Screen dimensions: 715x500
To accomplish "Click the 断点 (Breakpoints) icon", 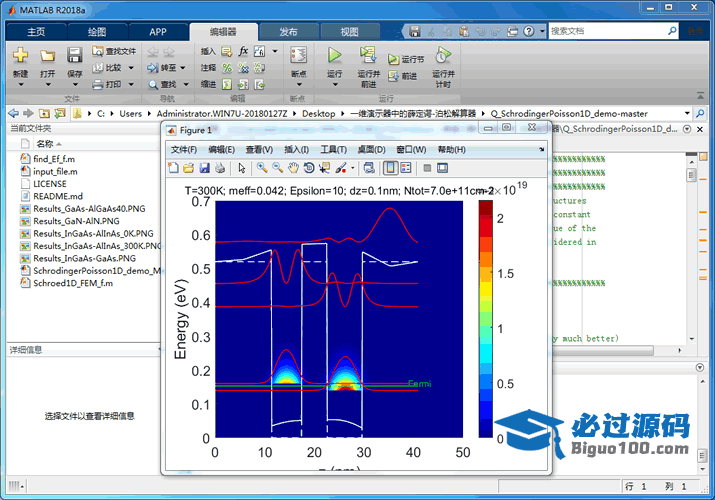I will coord(299,55).
